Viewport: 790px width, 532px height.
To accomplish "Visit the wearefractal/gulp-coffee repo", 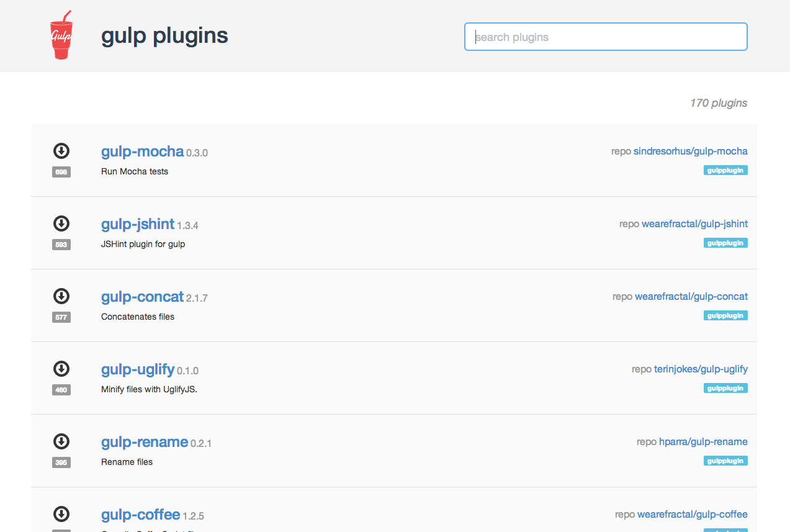I will click(693, 514).
